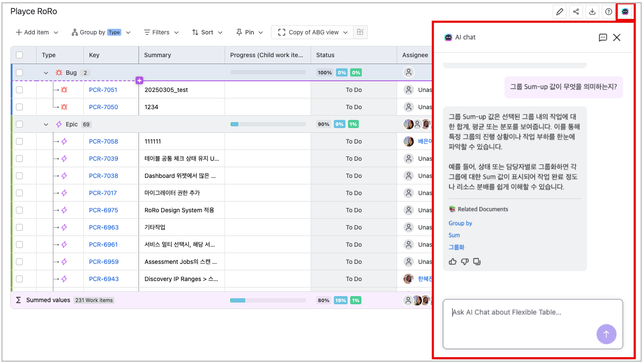Open the AI chat robot icon in toolbar
The width and height of the screenshot is (644, 364).
pos(625,11)
